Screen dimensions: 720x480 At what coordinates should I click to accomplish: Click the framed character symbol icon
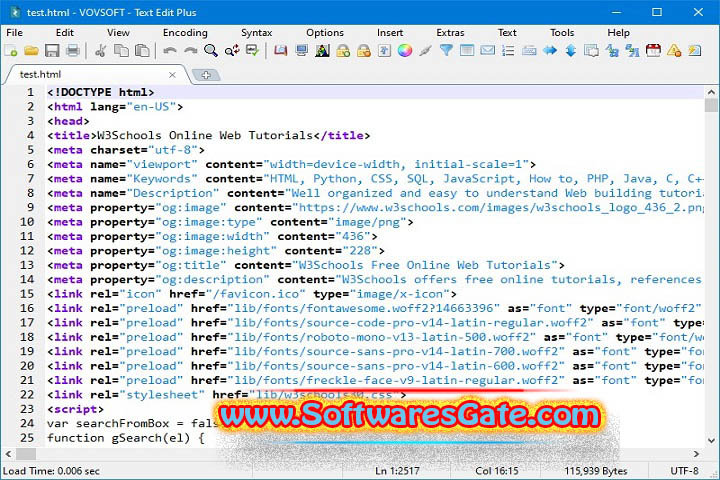click(x=384, y=51)
